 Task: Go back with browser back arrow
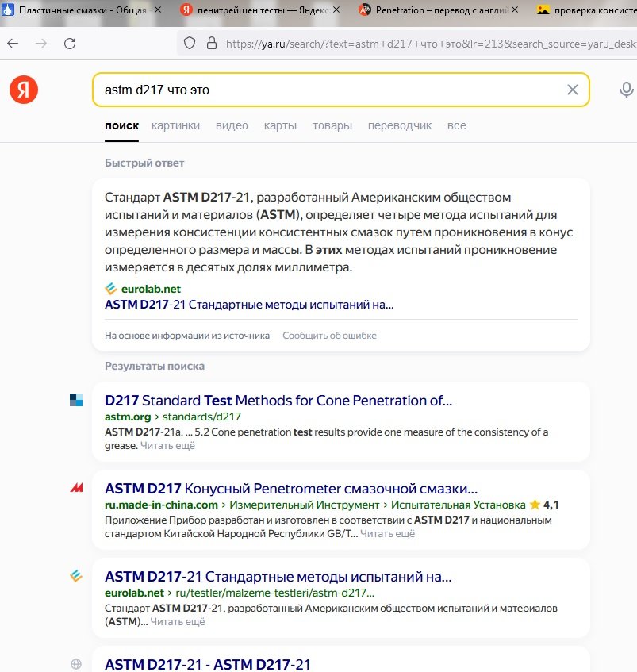click(13, 44)
